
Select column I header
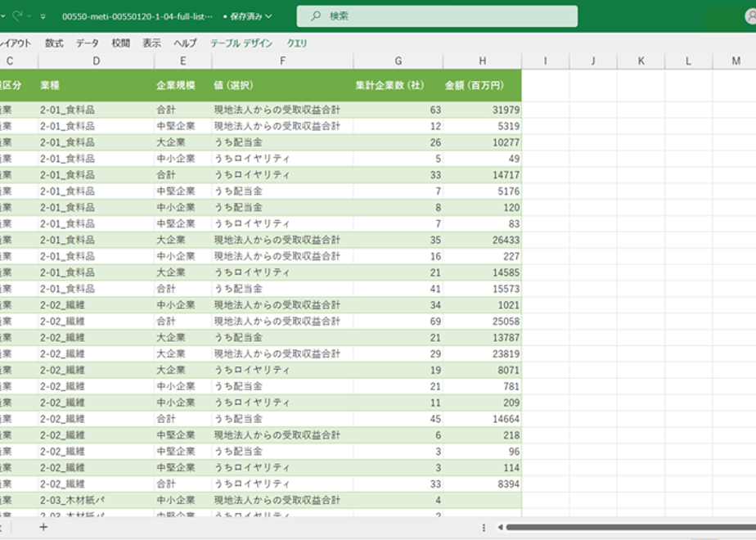[545, 61]
